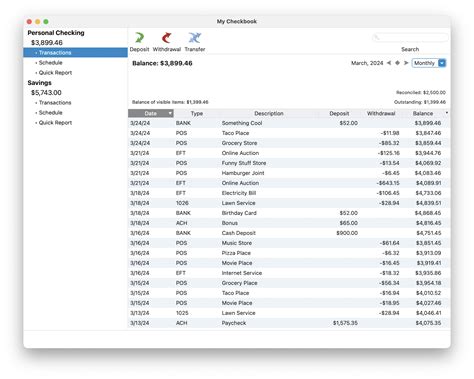Click the Deposit column header
The image size is (474, 379).
(x=339, y=113)
